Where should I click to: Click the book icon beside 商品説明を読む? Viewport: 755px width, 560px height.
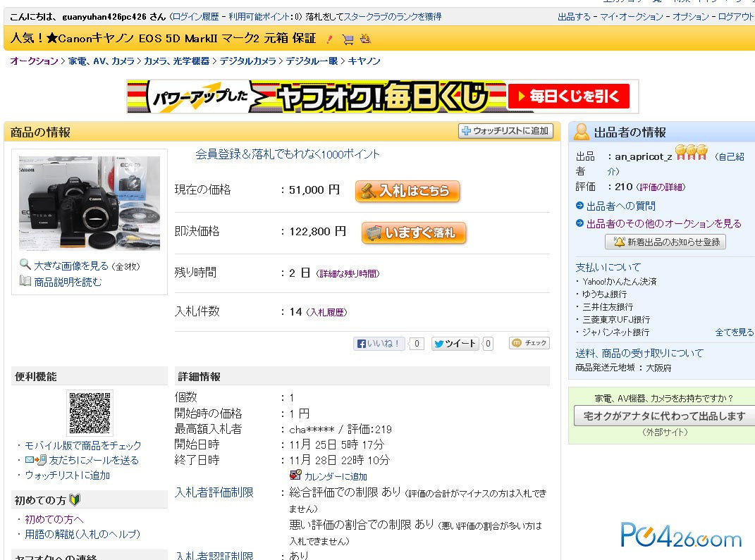(x=25, y=280)
